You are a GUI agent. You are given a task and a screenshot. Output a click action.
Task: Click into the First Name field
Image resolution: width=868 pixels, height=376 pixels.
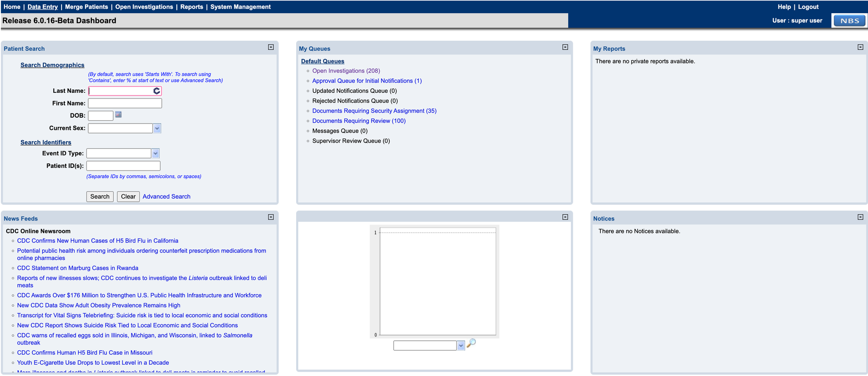click(125, 104)
